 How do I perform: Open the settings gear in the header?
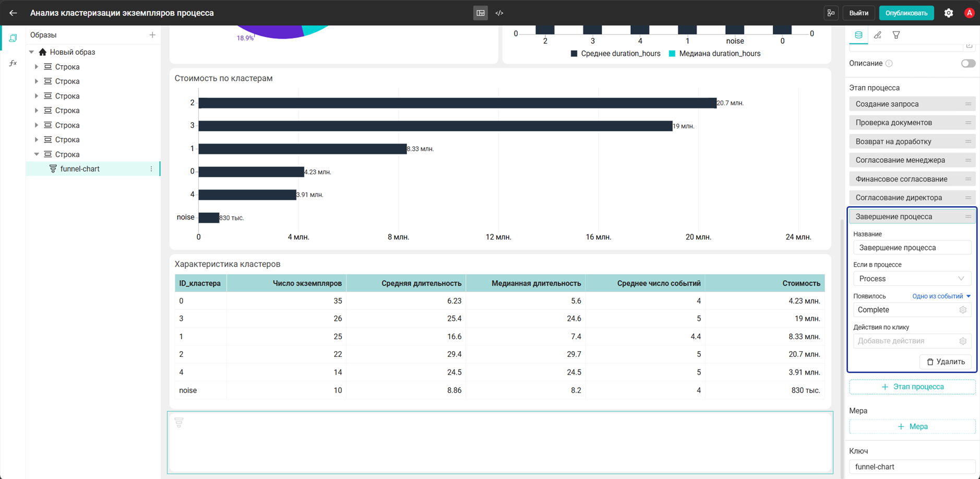click(x=949, y=13)
